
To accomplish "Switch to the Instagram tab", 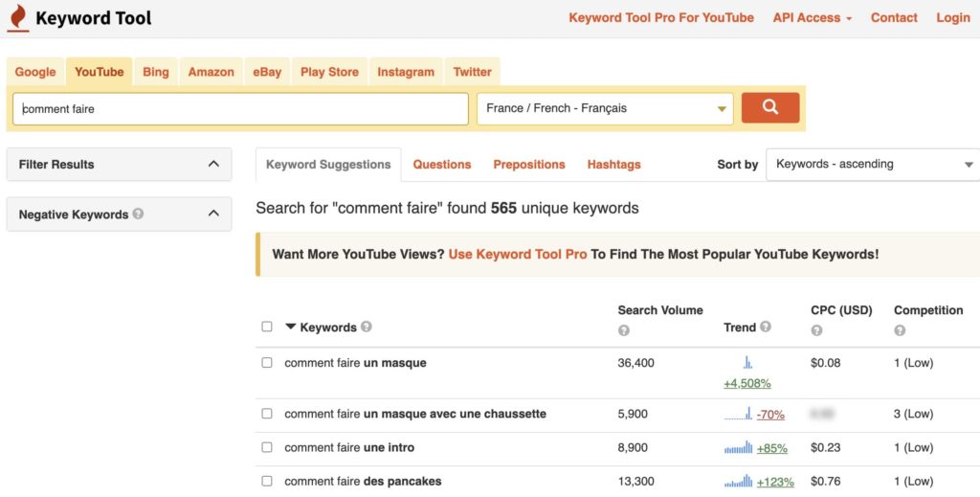I will pos(405,72).
